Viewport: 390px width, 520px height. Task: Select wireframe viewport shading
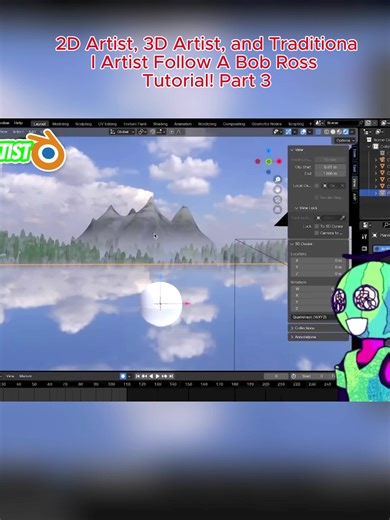click(327, 132)
